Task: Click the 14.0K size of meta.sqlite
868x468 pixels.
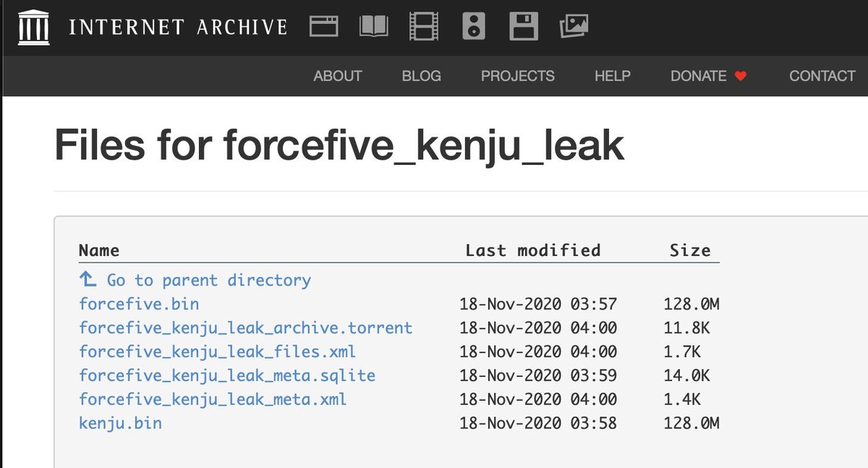Action: point(687,375)
